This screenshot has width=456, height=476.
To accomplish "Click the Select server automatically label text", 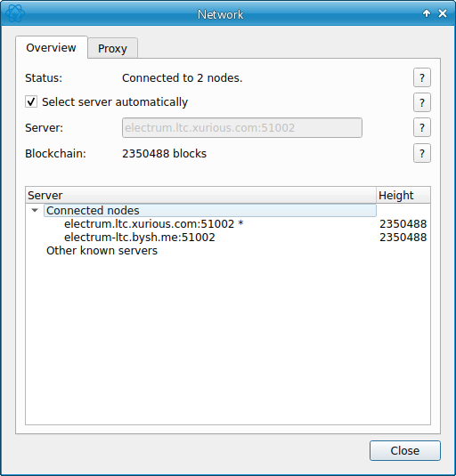I will 115,102.
